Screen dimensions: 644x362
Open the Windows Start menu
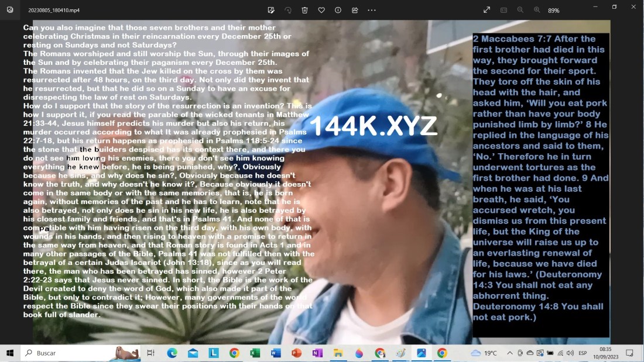[x=10, y=353]
